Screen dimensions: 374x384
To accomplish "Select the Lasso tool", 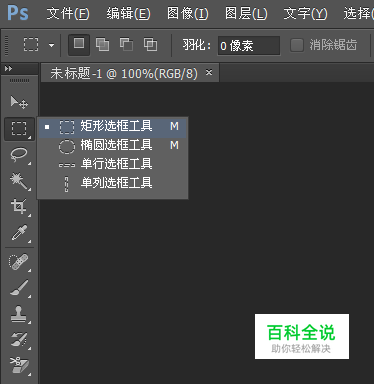I will [19, 155].
